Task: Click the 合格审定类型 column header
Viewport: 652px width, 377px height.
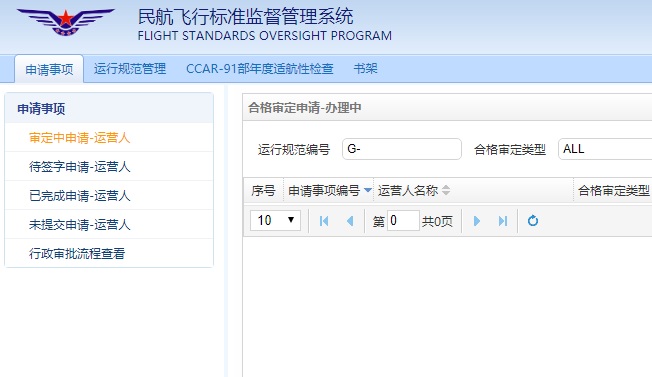Action: 613,191
